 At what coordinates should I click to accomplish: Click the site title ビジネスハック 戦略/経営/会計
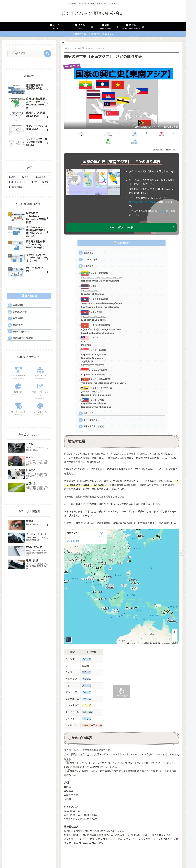point(93,13)
